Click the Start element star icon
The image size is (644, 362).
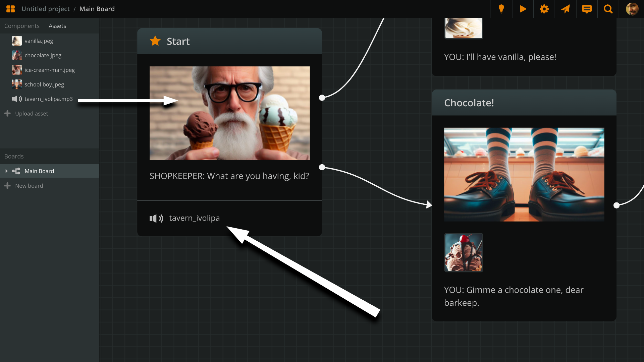click(x=155, y=41)
